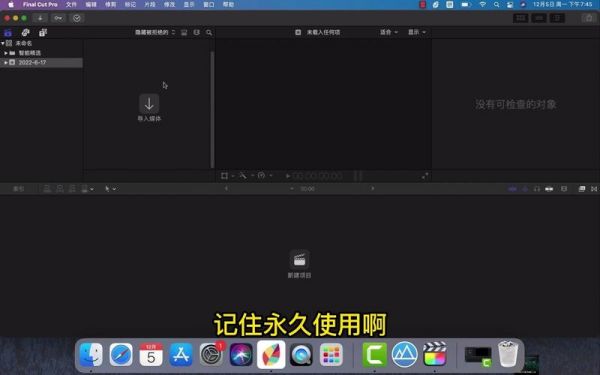600x375 pixels.
Task: Open the photos and audio sidebar
Action: pyautogui.click(x=25, y=33)
